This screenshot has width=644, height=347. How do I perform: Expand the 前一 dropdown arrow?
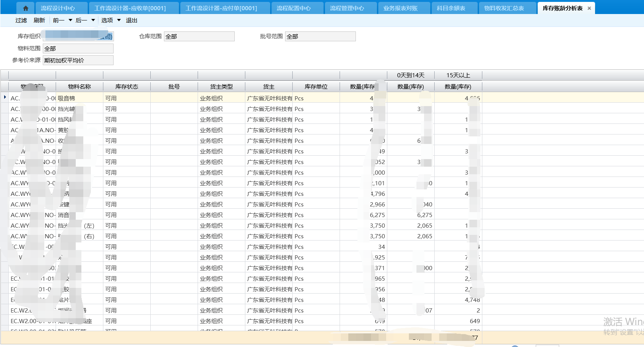point(70,20)
